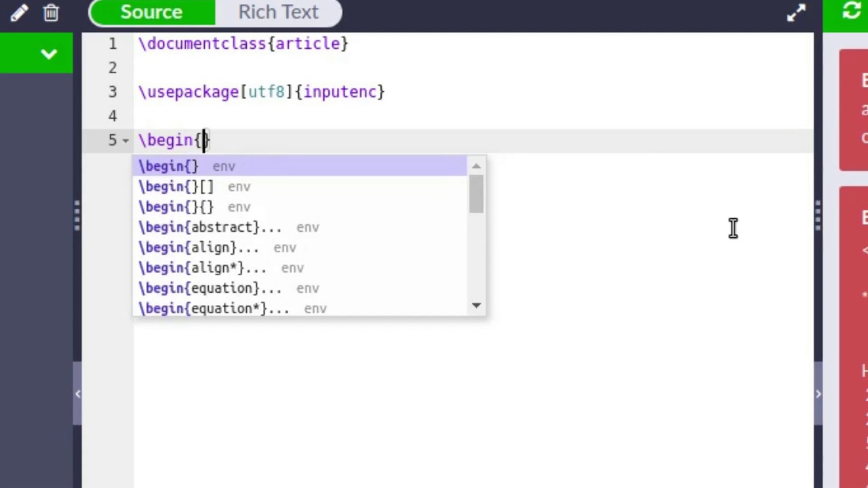Click line number 4 in gutter
868x488 pixels.
point(113,116)
